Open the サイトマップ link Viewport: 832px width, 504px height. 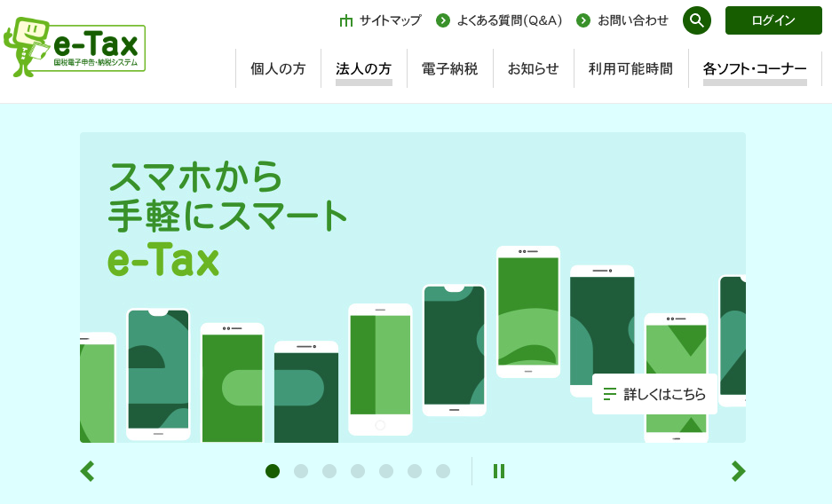click(x=391, y=20)
